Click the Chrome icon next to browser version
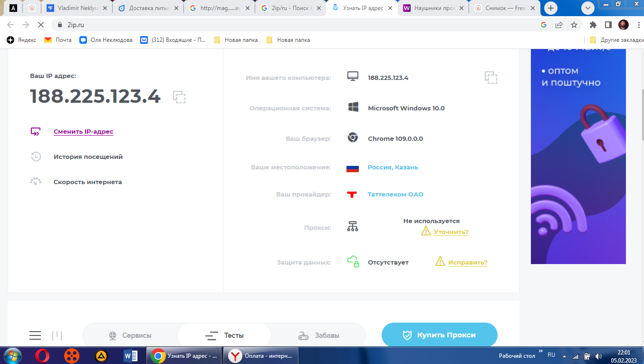The height and width of the screenshot is (364, 644). click(x=353, y=138)
